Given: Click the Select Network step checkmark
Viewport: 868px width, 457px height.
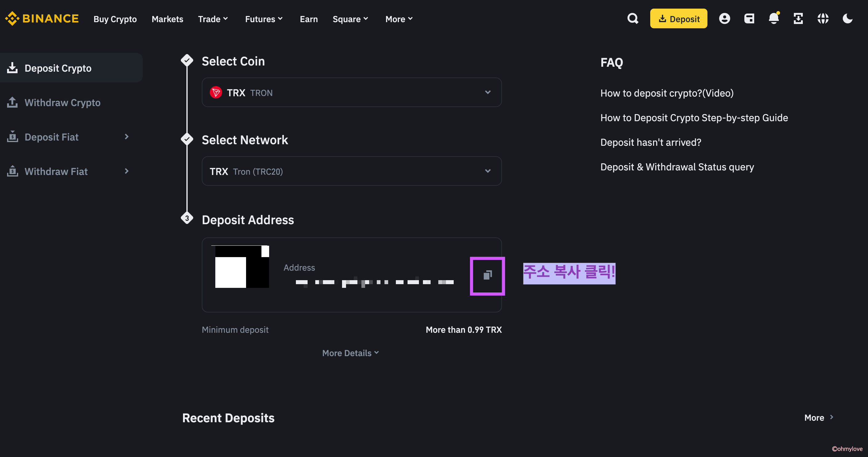Looking at the screenshot, I should pos(187,139).
